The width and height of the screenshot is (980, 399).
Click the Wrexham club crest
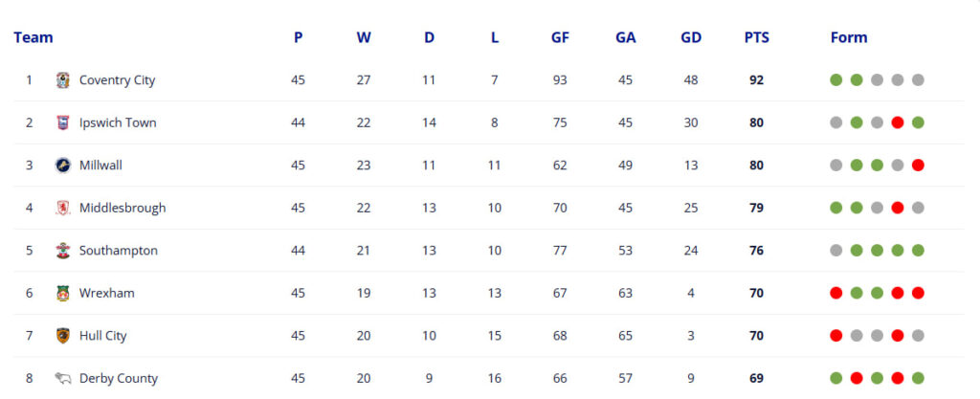[x=63, y=293]
